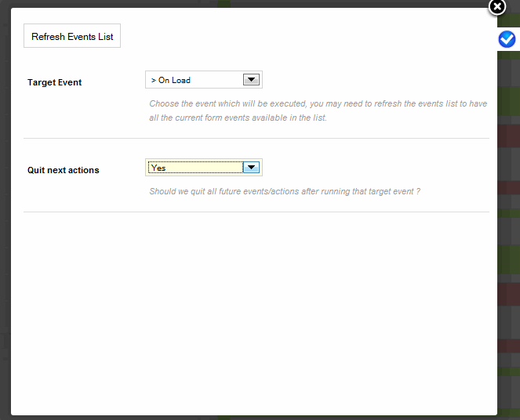Click the dark overlay left of the dialog
This screenshot has height=420, width=520.
coord(5,212)
